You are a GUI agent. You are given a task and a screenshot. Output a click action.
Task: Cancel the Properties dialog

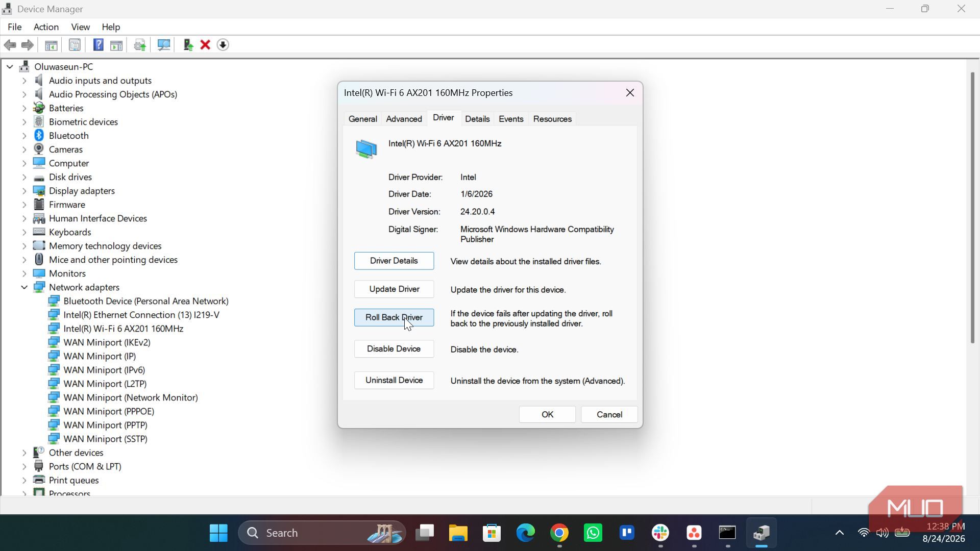[609, 414]
